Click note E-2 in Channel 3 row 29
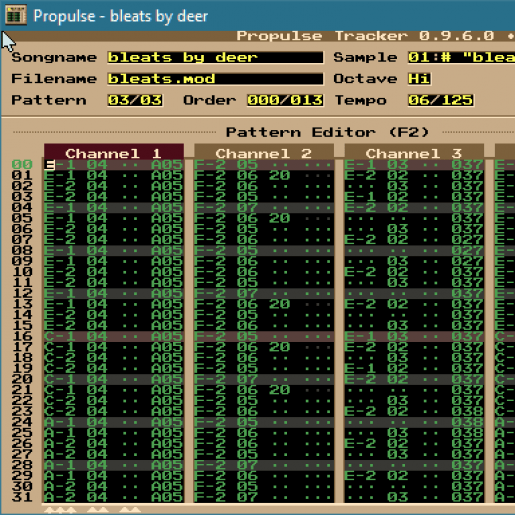This screenshot has height=515, width=515. (360, 476)
